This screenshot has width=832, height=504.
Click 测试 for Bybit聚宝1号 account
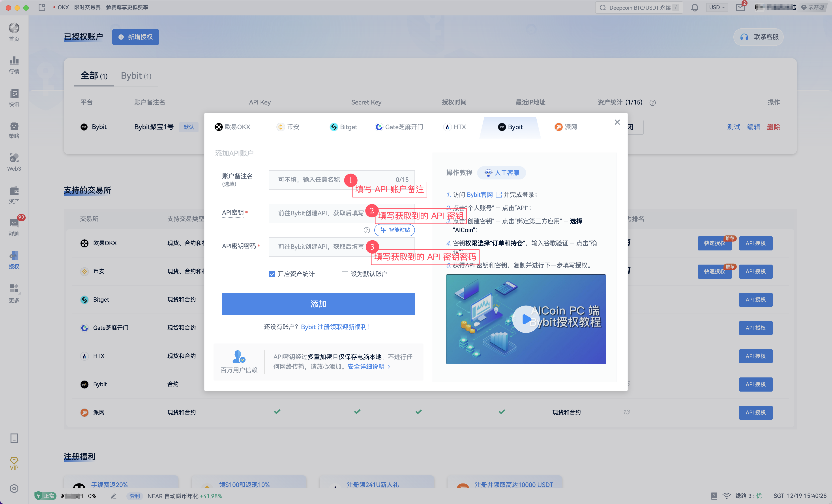click(x=733, y=127)
